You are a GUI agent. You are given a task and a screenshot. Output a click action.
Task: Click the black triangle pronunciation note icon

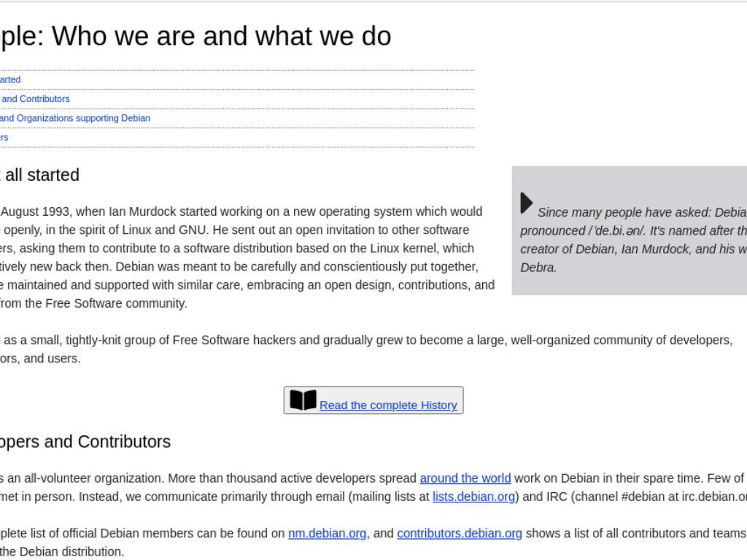coord(527,203)
